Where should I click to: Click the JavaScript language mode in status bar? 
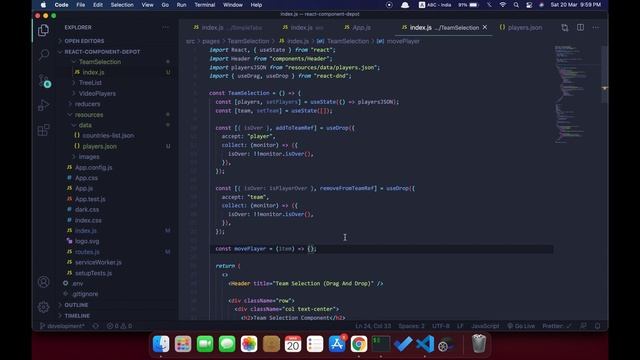(485, 326)
